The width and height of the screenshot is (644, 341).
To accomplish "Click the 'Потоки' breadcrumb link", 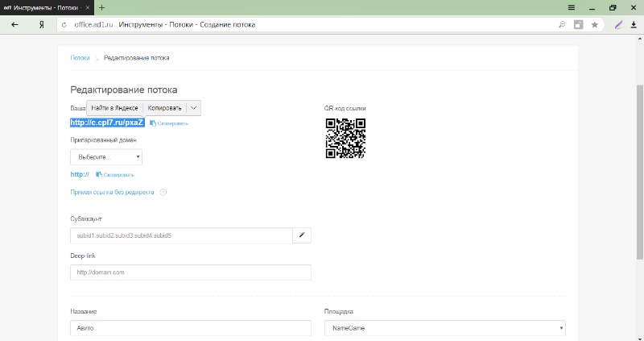I will (x=80, y=58).
